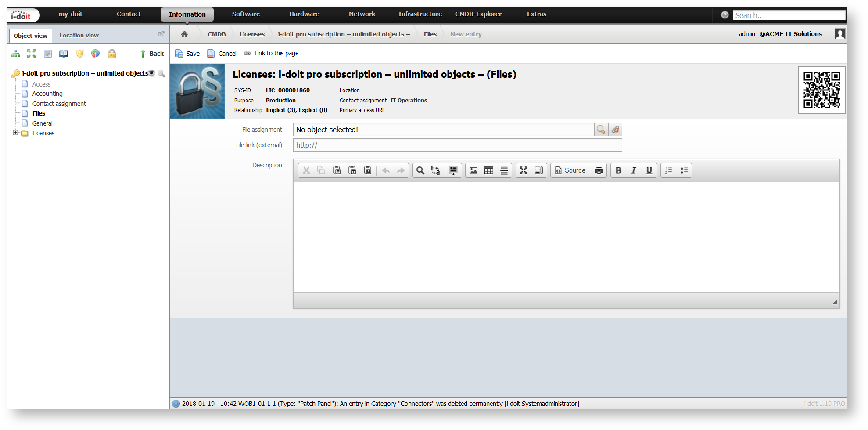868x430 pixels.
Task: Print the description via the printer icon
Action: point(599,170)
